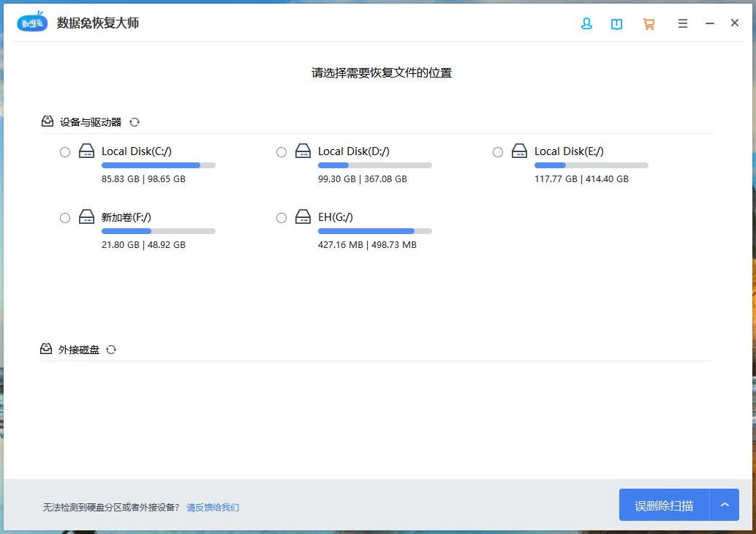Expand scan mode options arrow

[x=724, y=505]
